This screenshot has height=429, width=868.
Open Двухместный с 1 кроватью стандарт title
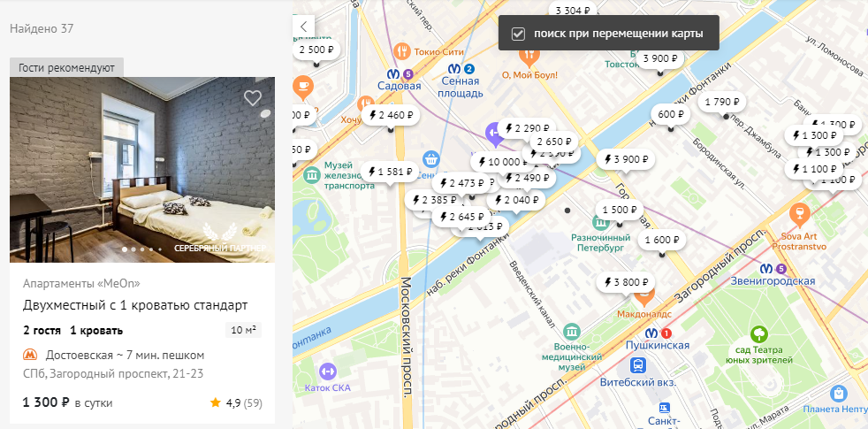pos(135,305)
